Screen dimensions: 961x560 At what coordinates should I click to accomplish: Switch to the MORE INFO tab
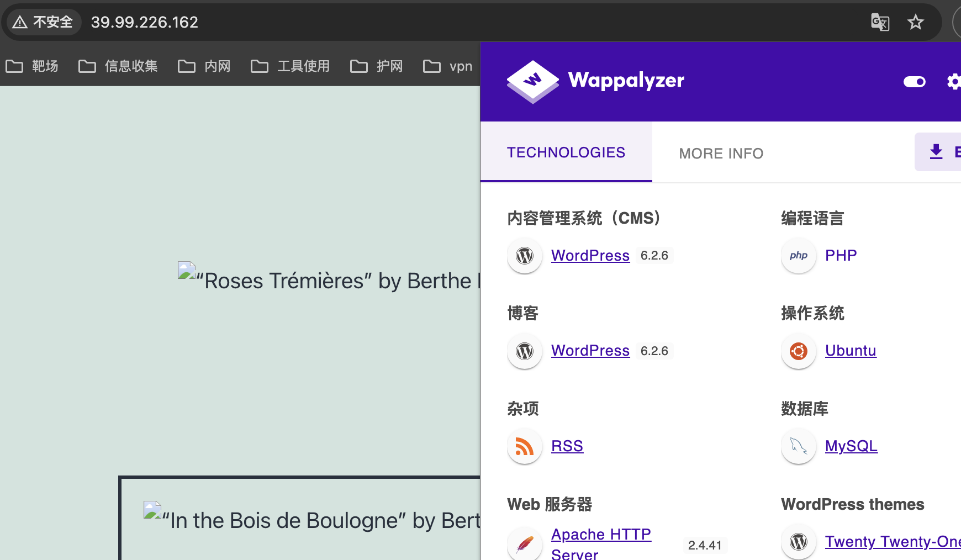pos(721,154)
